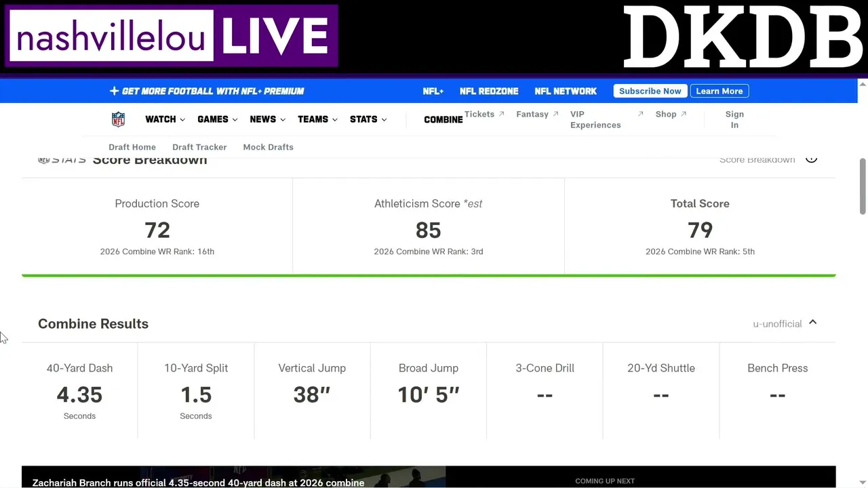Click the Total Score value 79
Image resolution: width=868 pixels, height=488 pixels.
pos(700,230)
